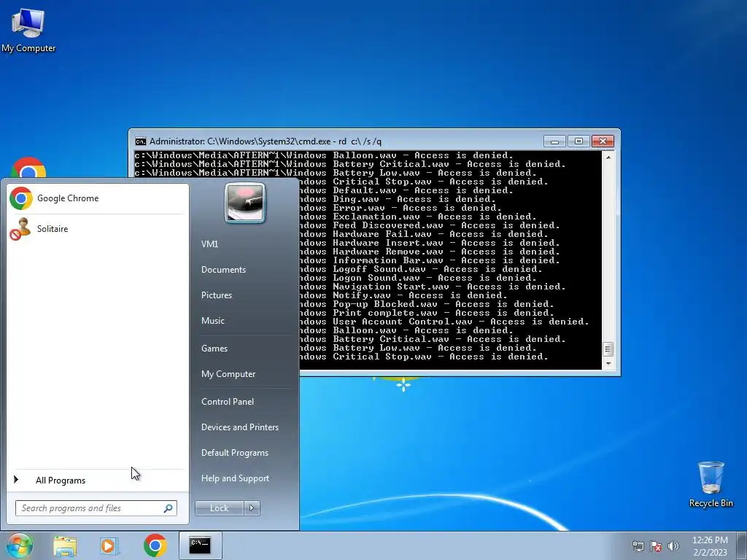
Task: Open Games from Start menu
Action: tap(214, 348)
